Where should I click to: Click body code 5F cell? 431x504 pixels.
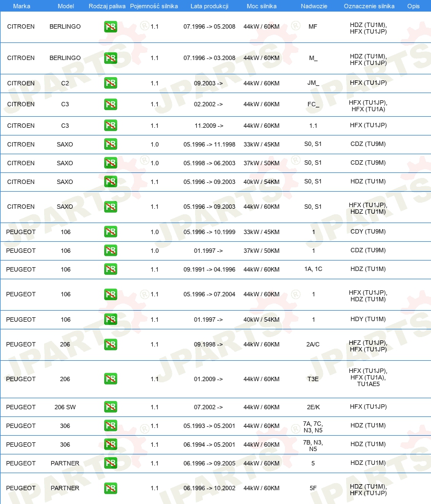coord(313,488)
